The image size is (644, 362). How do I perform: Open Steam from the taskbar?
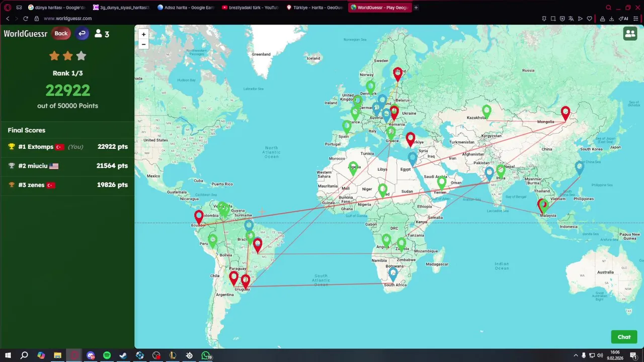[123, 355]
